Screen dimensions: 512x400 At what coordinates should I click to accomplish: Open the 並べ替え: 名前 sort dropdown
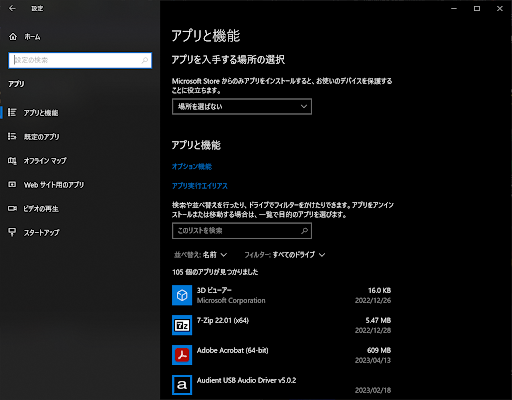pyautogui.click(x=200, y=255)
